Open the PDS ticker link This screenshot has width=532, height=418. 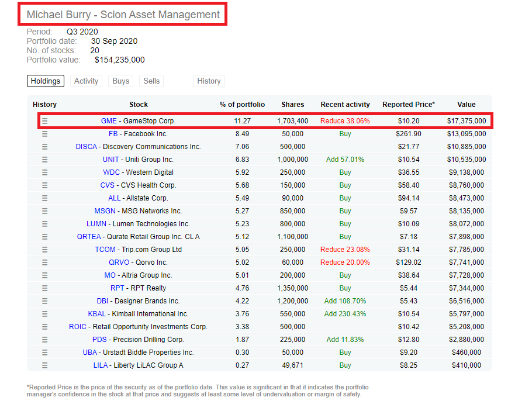[x=99, y=340]
